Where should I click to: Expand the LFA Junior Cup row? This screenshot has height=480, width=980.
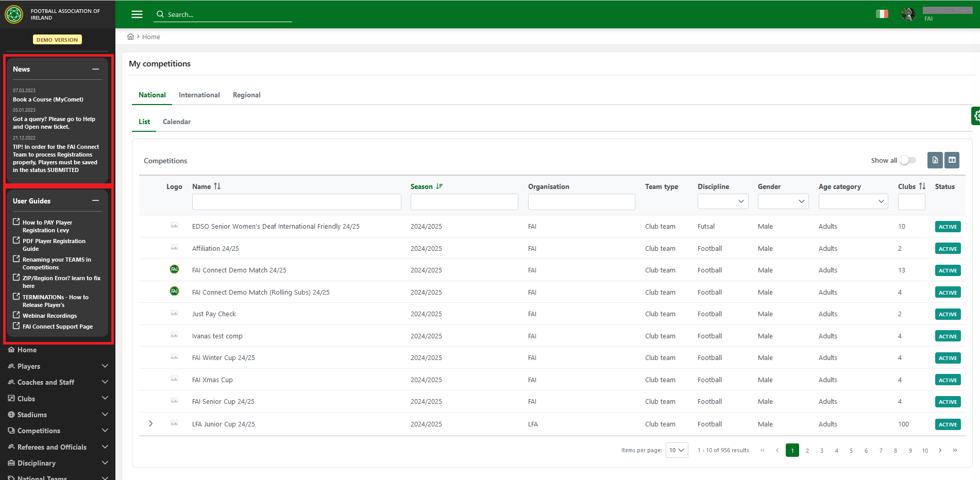(x=150, y=424)
